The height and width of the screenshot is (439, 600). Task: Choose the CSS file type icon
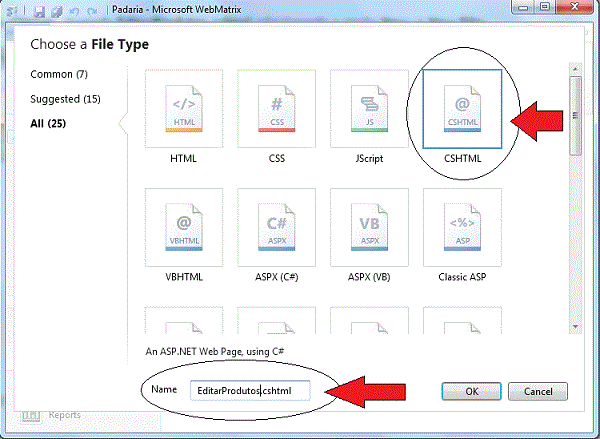coord(276,109)
